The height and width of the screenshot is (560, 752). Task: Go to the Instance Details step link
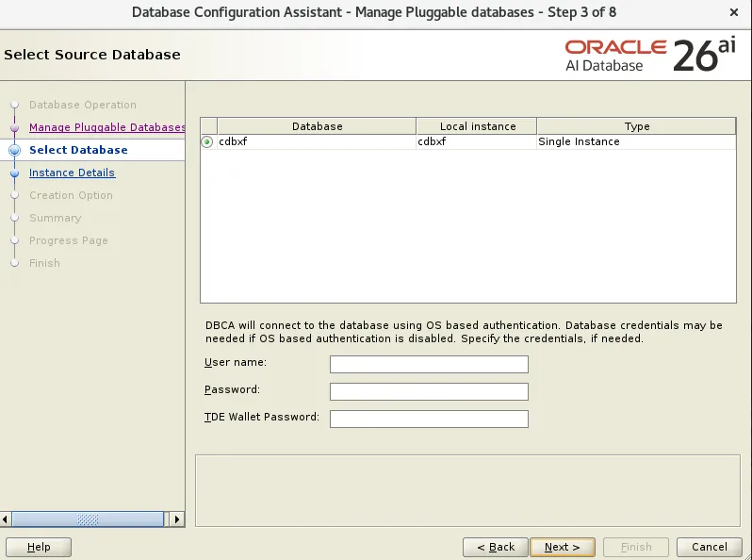[72, 173]
